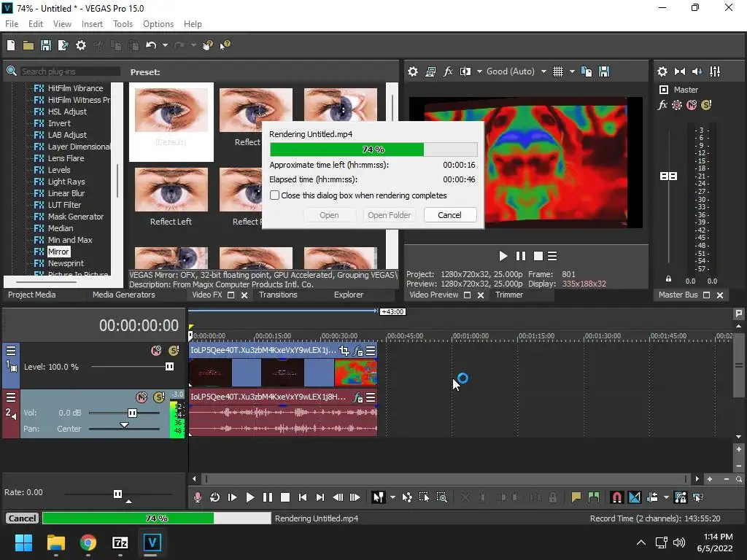Open the preview quality Good (Auto) dropdown
Viewport: 747px width, 560px height.
point(516,71)
